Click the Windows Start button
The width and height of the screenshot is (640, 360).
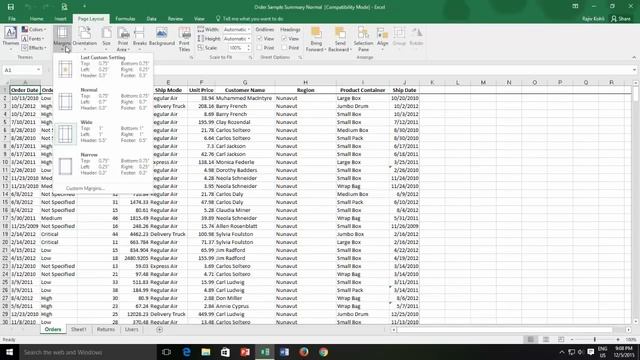pyautogui.click(x=9, y=352)
